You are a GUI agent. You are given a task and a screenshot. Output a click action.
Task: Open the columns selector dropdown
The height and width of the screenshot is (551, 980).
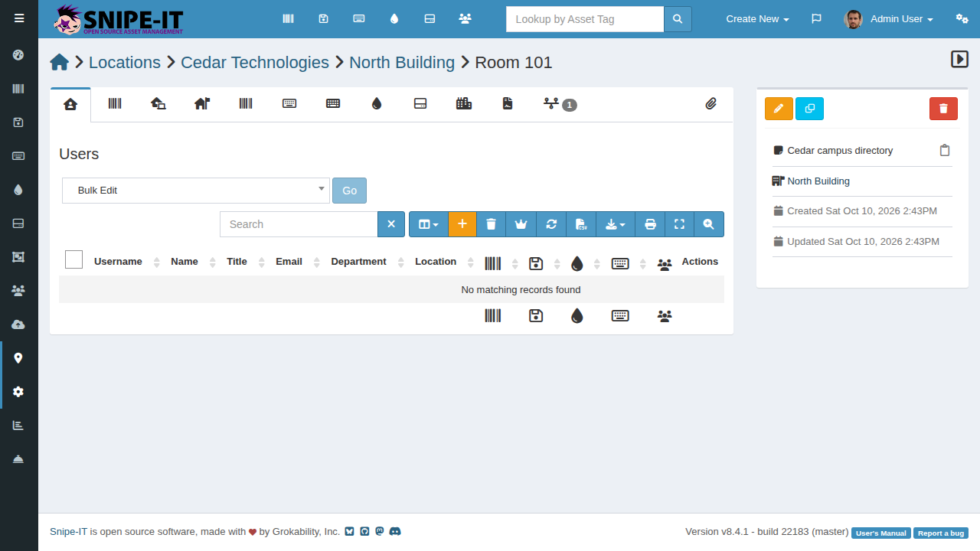(429, 224)
